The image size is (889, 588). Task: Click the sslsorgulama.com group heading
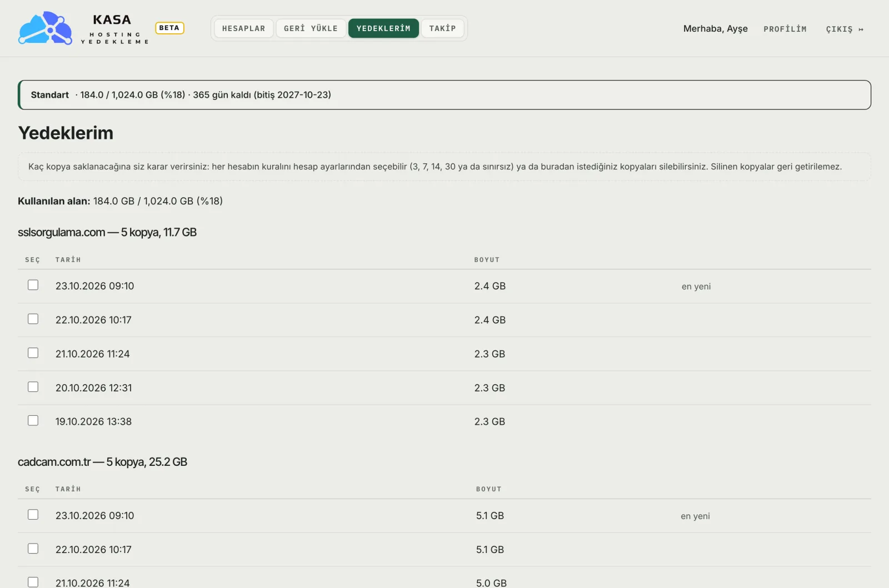tap(107, 232)
